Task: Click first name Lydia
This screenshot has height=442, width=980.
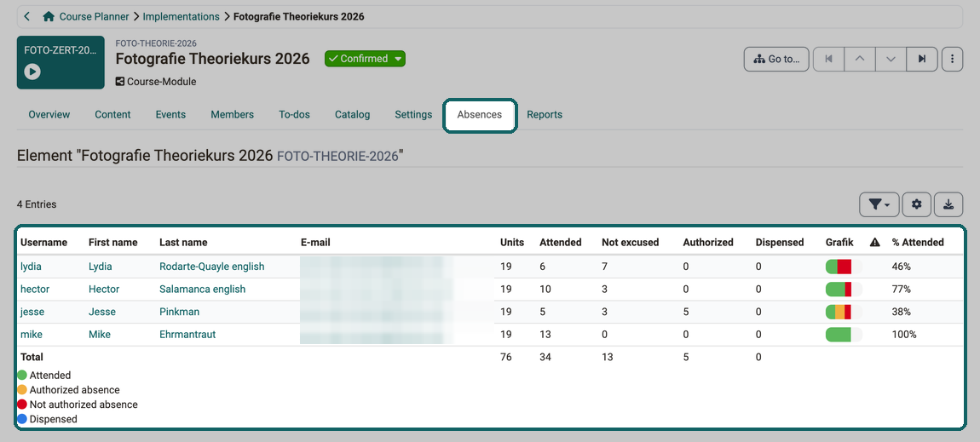Action: pyautogui.click(x=101, y=267)
